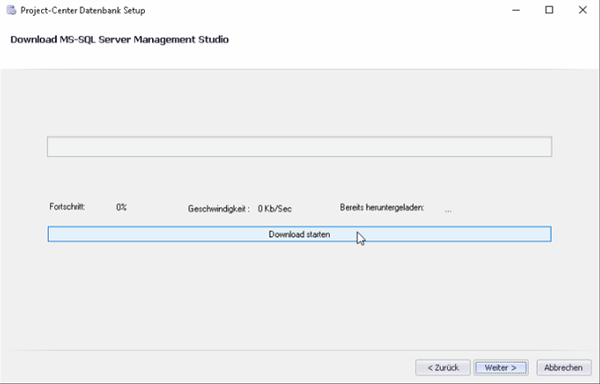
Task: Click the Geschwindigkeit label
Action: [218, 209]
